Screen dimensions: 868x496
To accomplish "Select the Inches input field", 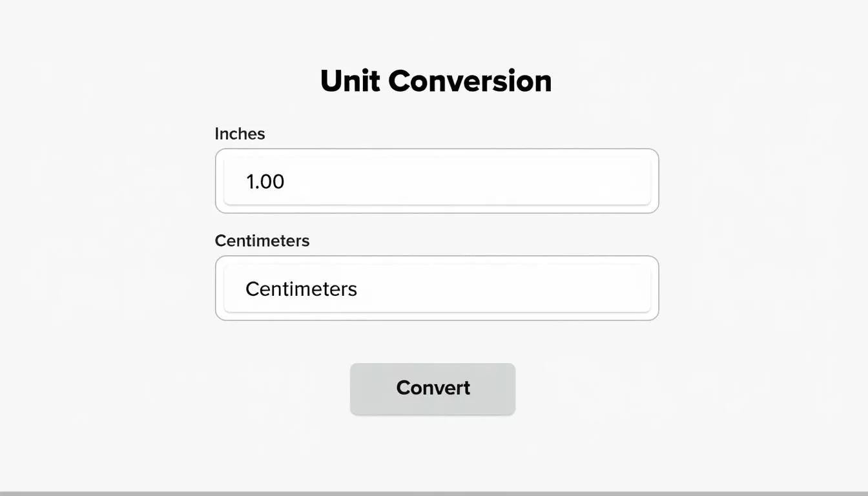I will click(x=437, y=181).
